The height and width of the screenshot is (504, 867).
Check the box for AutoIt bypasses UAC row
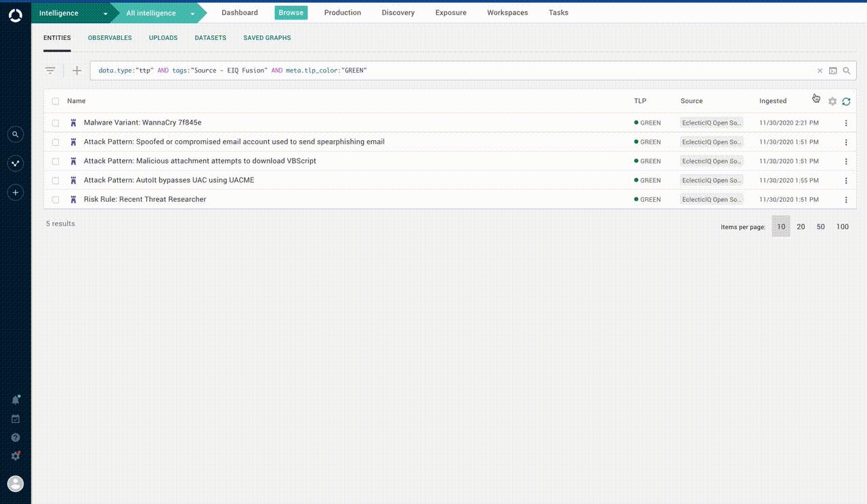[56, 180]
